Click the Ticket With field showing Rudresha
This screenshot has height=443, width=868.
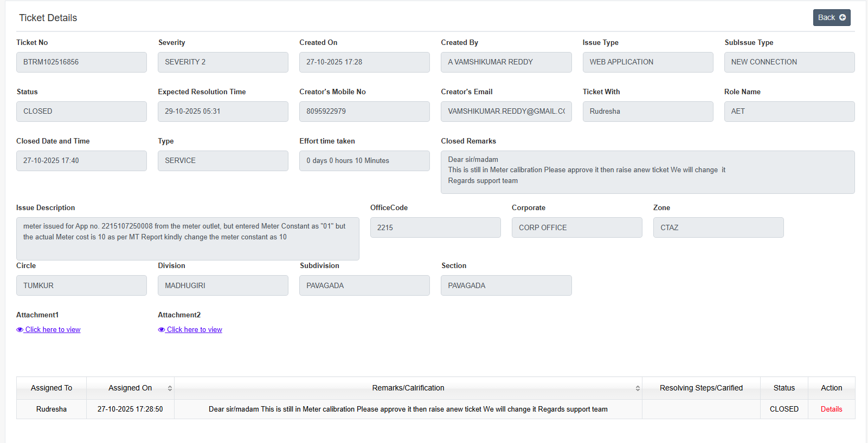click(x=647, y=112)
